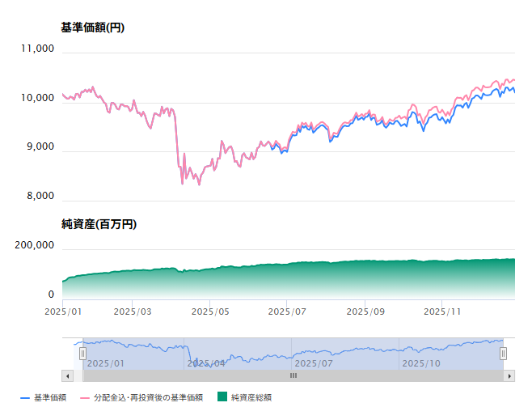532x407 pixels.
Task: Toggle the 基準価額 series legend label
Action: [x=50, y=397]
